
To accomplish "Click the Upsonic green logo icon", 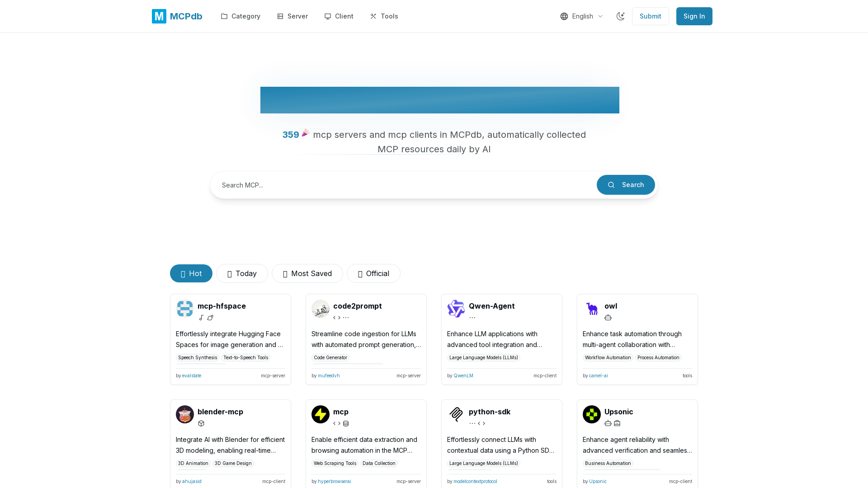I will [x=592, y=414].
